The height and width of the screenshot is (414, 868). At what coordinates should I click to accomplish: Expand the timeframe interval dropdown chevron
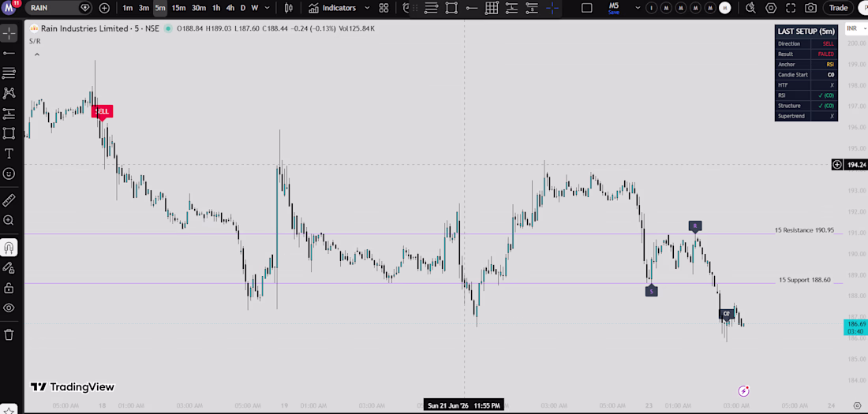pos(268,8)
